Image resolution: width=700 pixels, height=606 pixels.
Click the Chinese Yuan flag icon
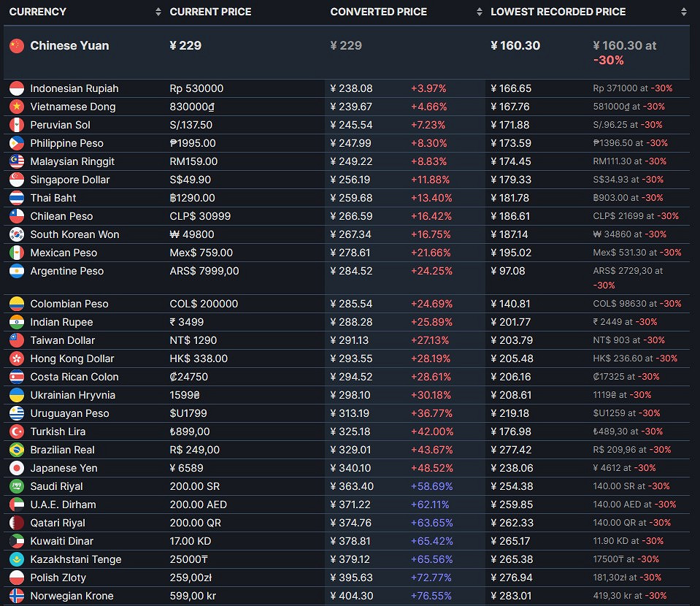click(x=17, y=46)
